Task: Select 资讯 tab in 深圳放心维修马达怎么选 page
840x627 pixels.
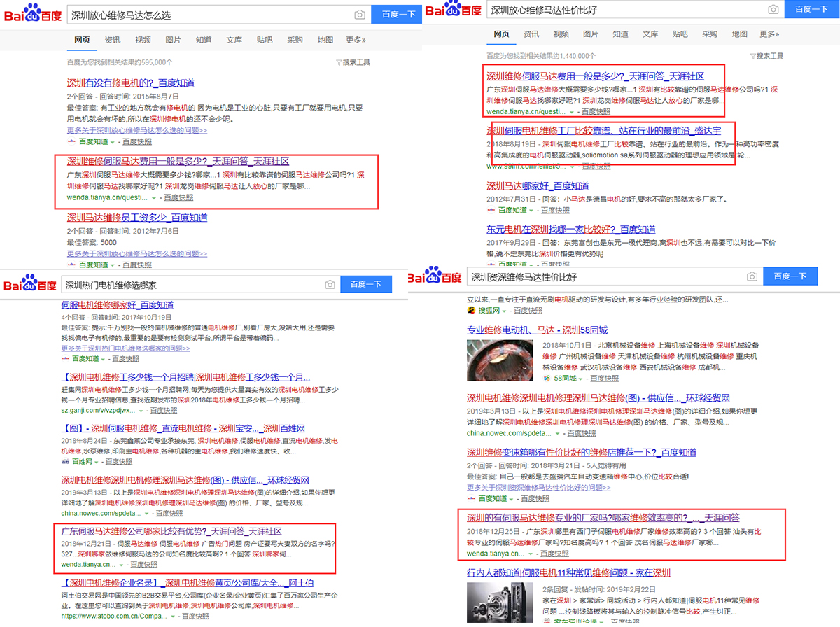Action: [112, 40]
